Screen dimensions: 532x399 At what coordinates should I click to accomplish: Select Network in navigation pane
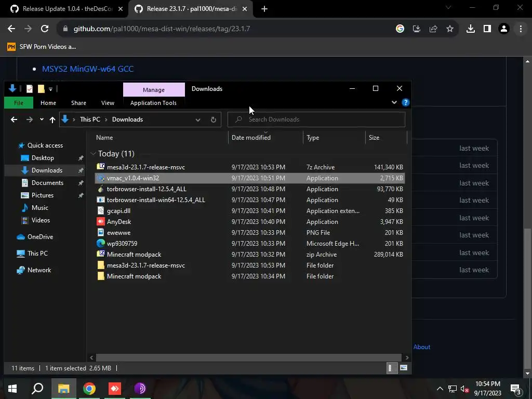tap(39, 270)
